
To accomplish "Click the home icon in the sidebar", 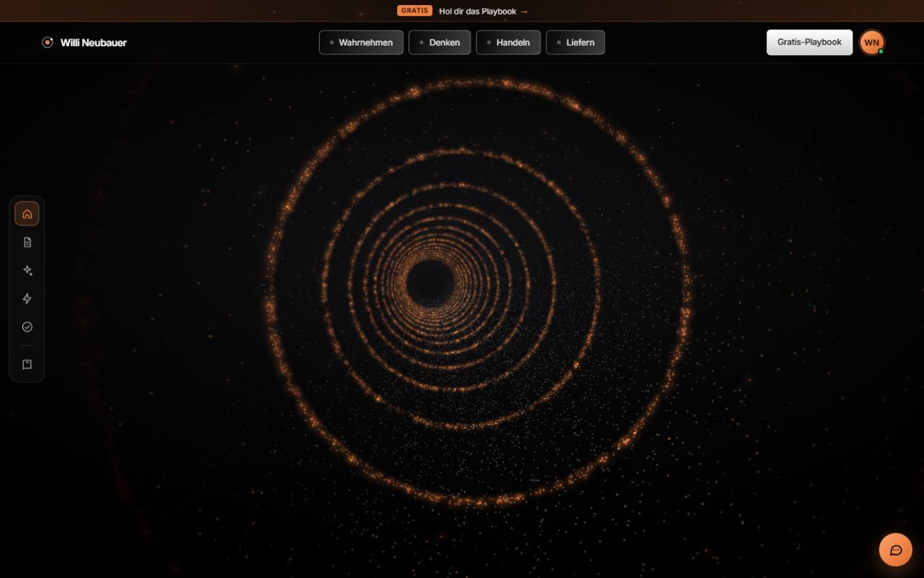I will (27, 214).
